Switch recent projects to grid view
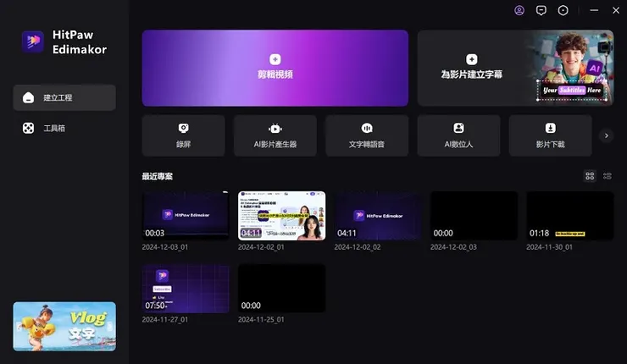 pos(590,176)
